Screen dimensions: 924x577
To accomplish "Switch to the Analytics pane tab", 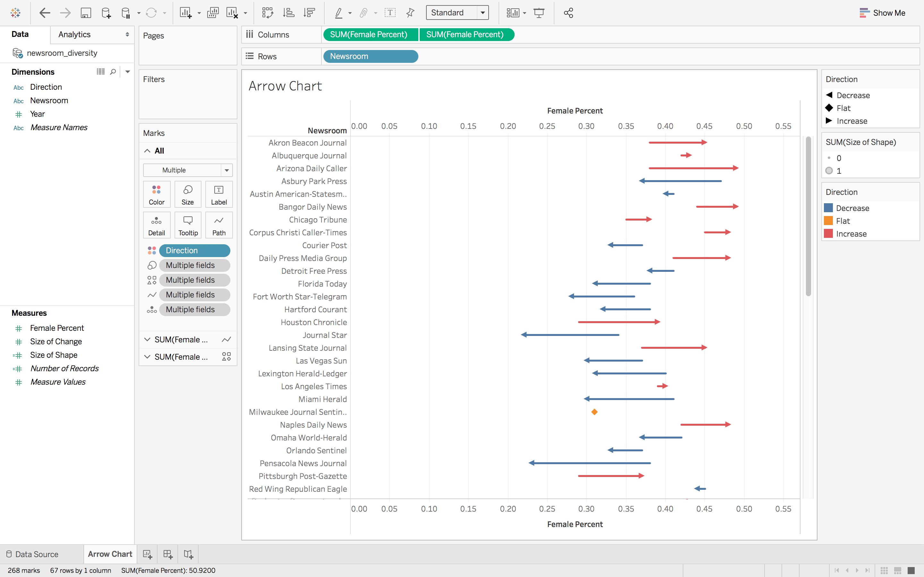I will [74, 34].
